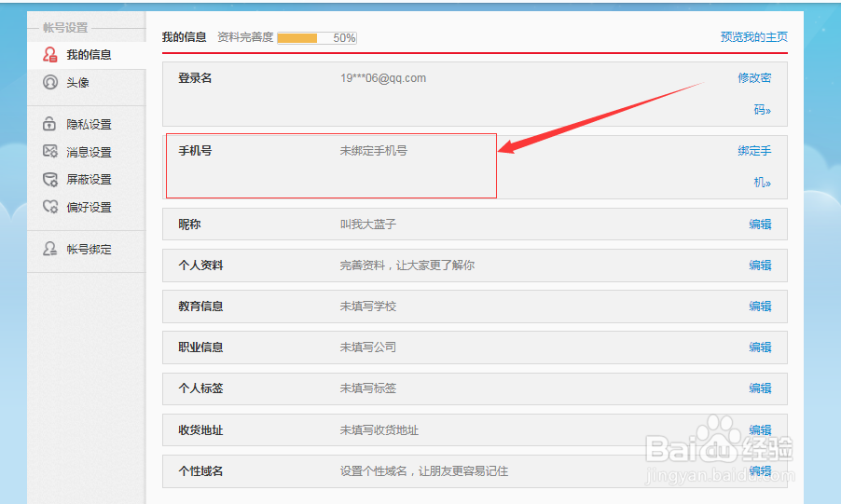The height and width of the screenshot is (504, 841).
Task: Click the 隐私设置 lock icon
Action: (49, 124)
